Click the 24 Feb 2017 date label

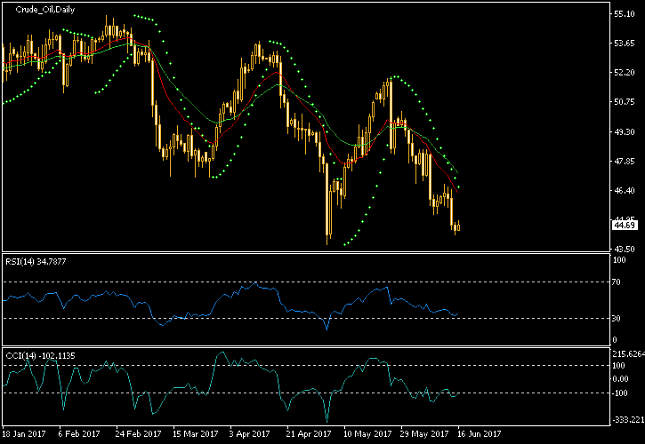click(x=138, y=434)
